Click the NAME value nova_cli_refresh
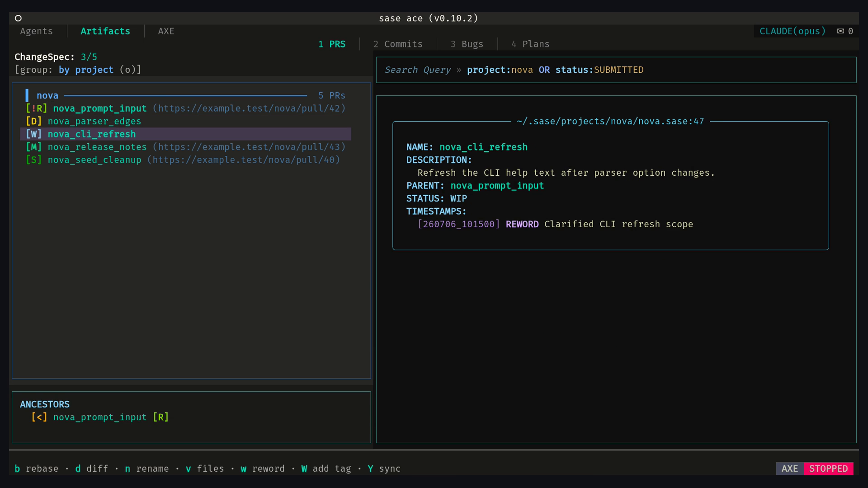 pyautogui.click(x=483, y=147)
